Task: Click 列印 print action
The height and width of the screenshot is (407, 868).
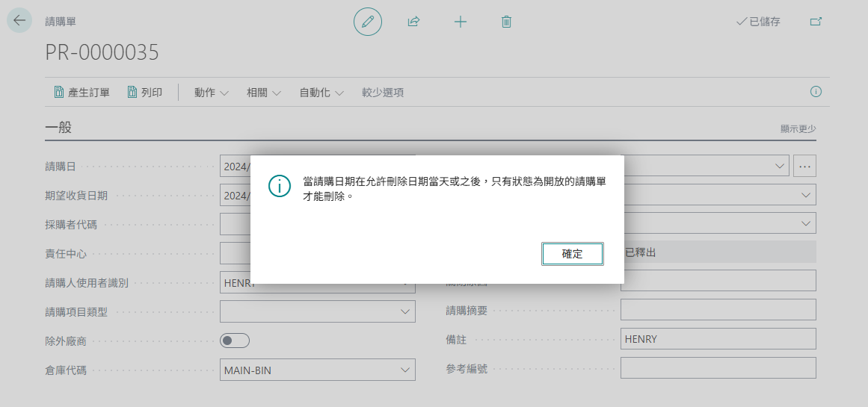Action: click(x=145, y=93)
